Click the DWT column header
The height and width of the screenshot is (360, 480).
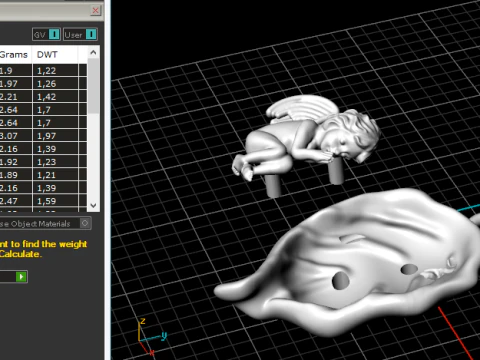[55, 54]
